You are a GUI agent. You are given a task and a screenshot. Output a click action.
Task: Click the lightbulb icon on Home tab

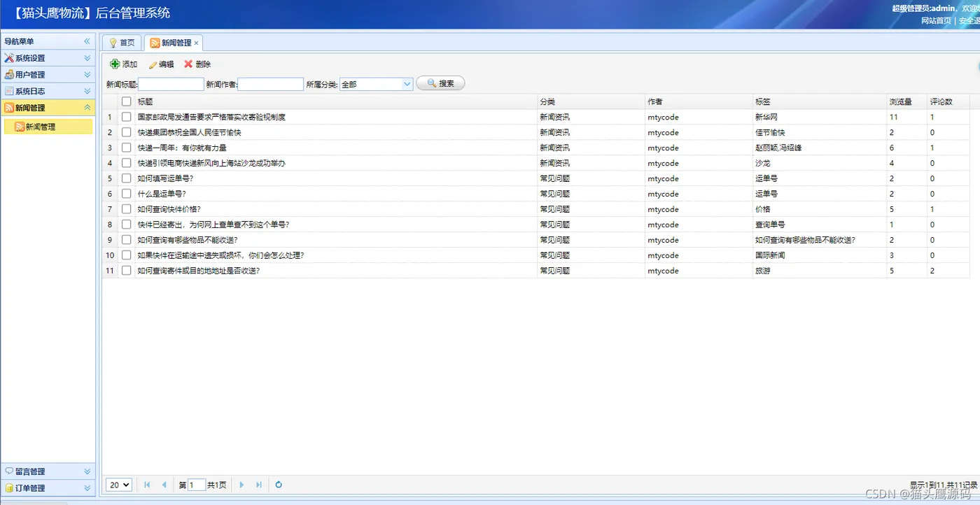113,43
